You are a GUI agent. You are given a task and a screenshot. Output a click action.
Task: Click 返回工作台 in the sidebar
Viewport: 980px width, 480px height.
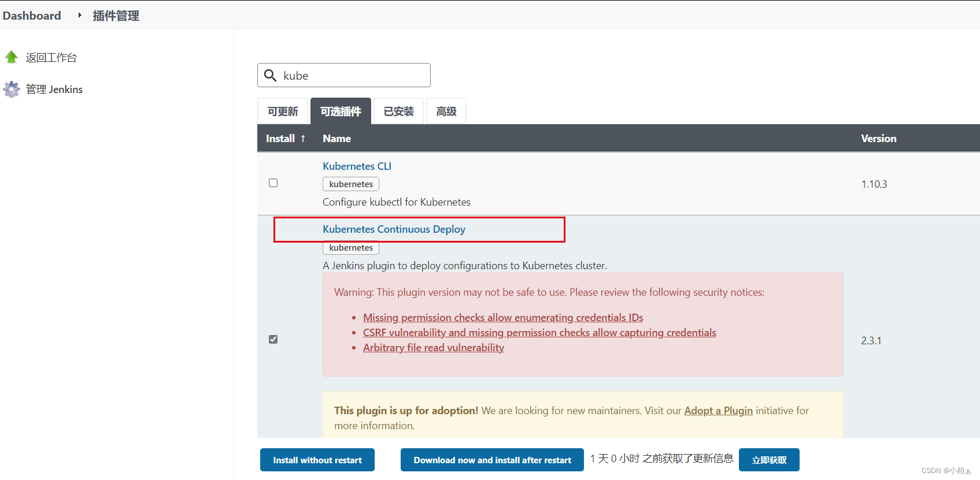(x=51, y=58)
